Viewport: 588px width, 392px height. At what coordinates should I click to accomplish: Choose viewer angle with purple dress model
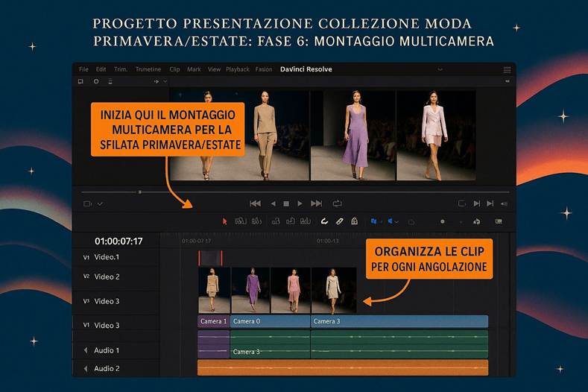click(353, 135)
